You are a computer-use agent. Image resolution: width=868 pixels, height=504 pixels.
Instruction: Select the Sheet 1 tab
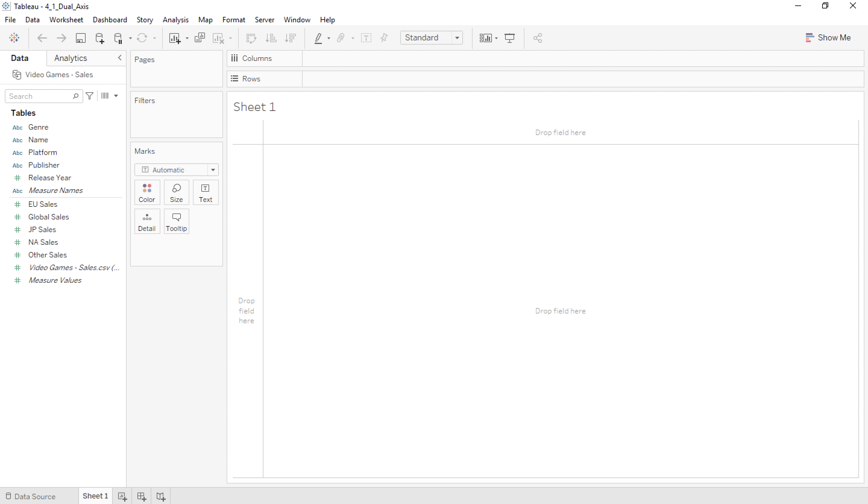96,496
